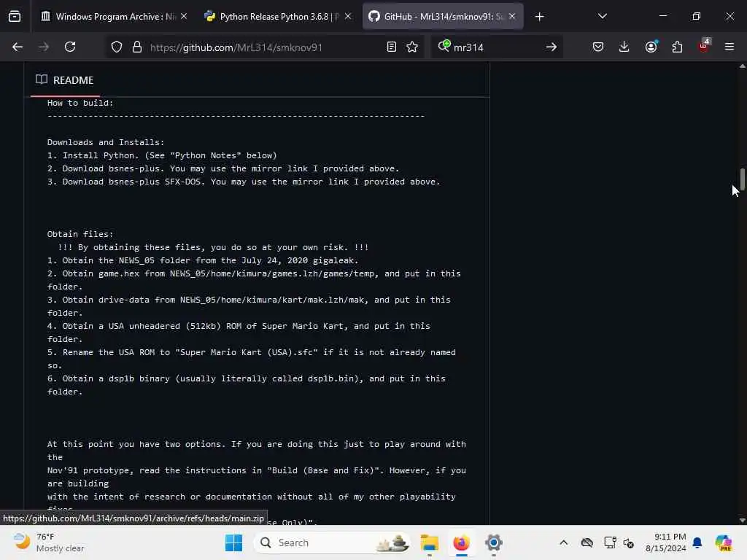Submit search with the arrow button
Screen dimensions: 747x560
click(551, 47)
